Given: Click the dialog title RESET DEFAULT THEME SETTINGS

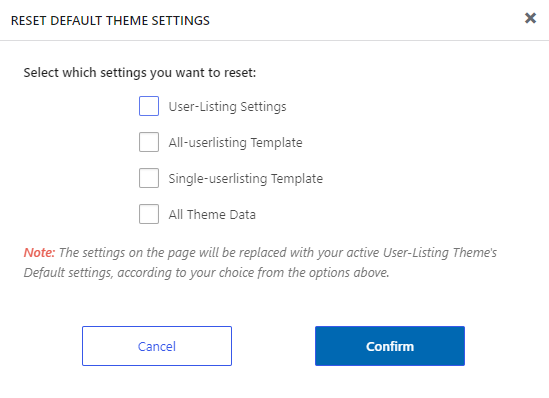Looking at the screenshot, I should coord(110,21).
